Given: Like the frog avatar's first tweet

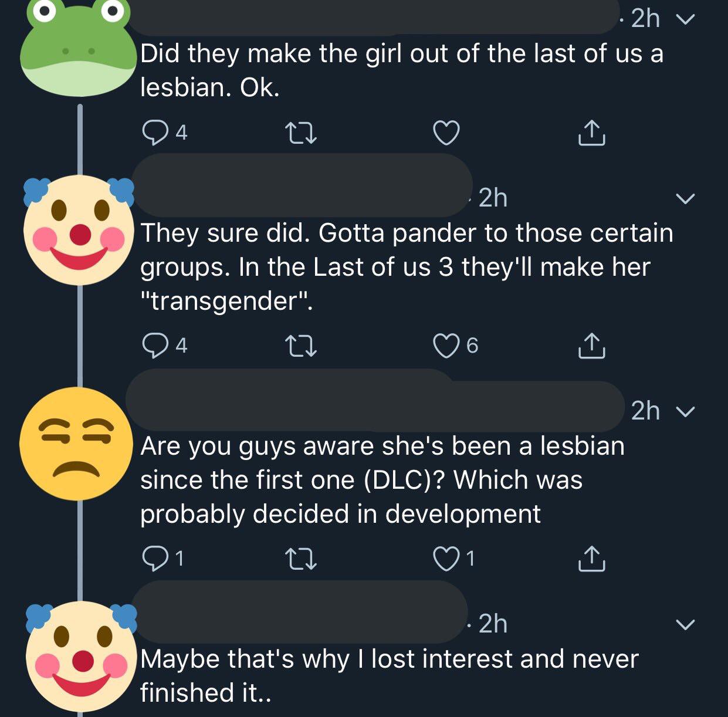Looking at the screenshot, I should (x=446, y=133).
